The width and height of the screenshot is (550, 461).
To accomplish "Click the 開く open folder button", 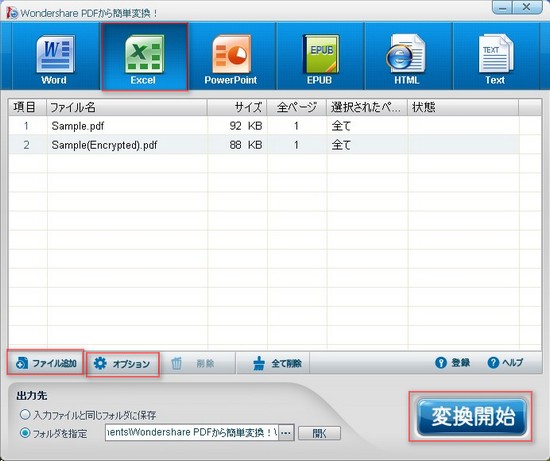I will [x=319, y=433].
